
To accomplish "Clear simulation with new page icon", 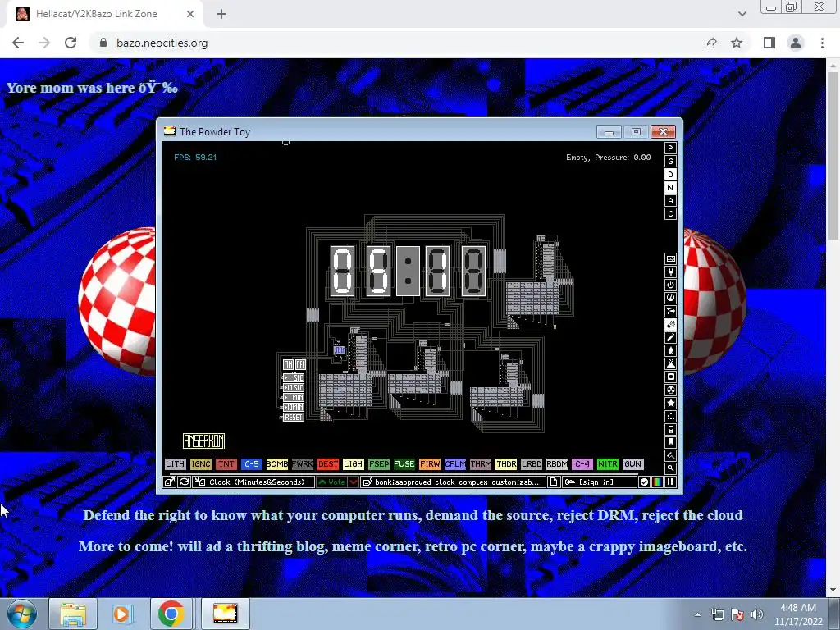I will tap(554, 482).
